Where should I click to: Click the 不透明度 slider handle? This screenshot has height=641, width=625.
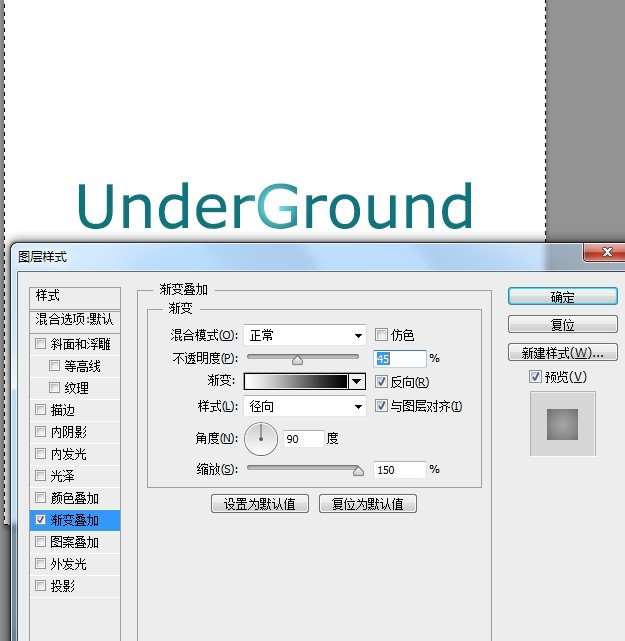click(x=297, y=359)
